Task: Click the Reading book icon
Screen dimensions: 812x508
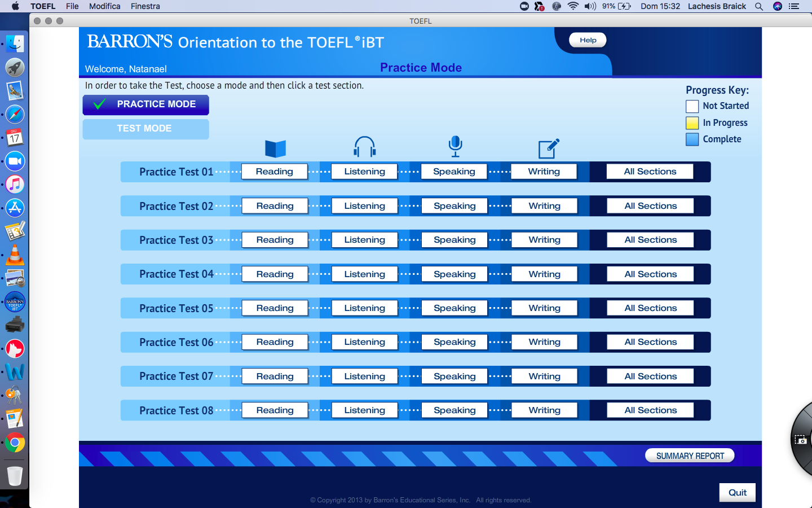Action: click(275, 149)
